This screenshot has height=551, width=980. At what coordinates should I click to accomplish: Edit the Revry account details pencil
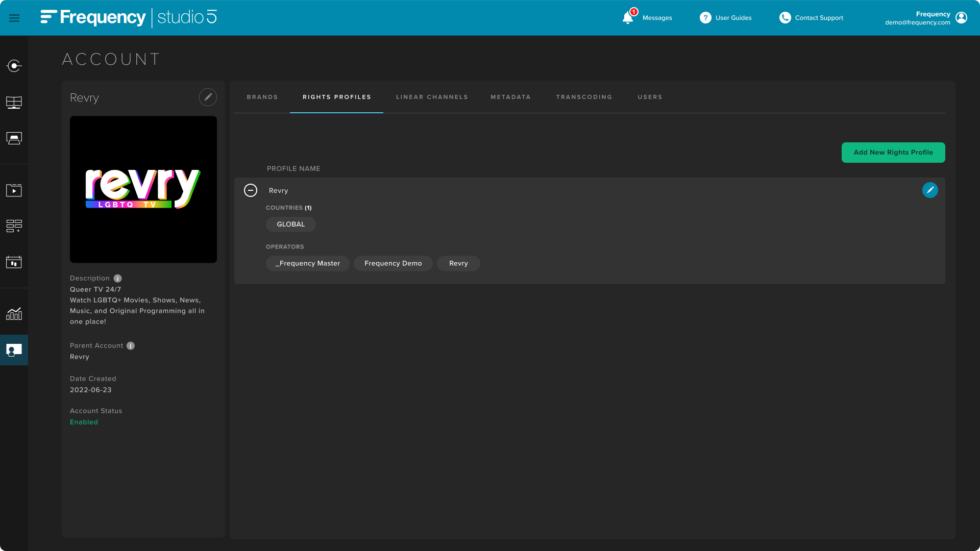point(208,97)
